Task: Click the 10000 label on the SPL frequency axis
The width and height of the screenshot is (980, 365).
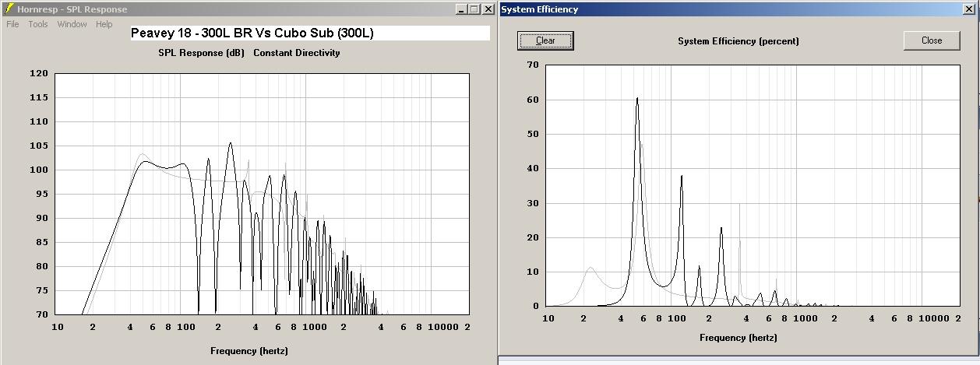Action: [445, 327]
